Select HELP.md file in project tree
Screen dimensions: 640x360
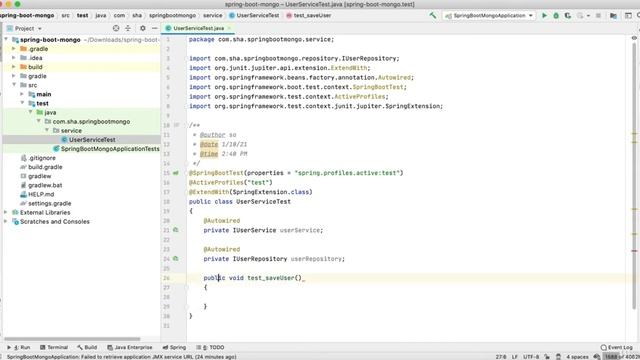(x=41, y=194)
